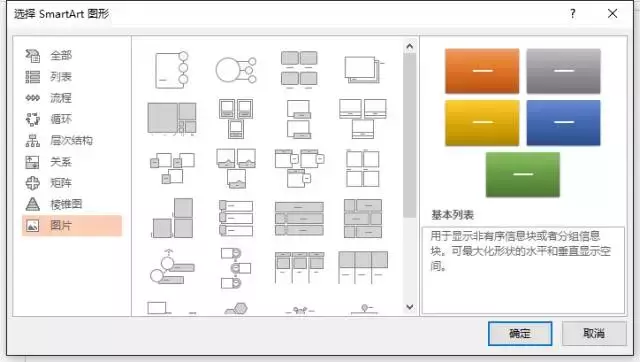640x362 pixels.
Task: Choose three column header picture list layout
Action: (x=299, y=267)
